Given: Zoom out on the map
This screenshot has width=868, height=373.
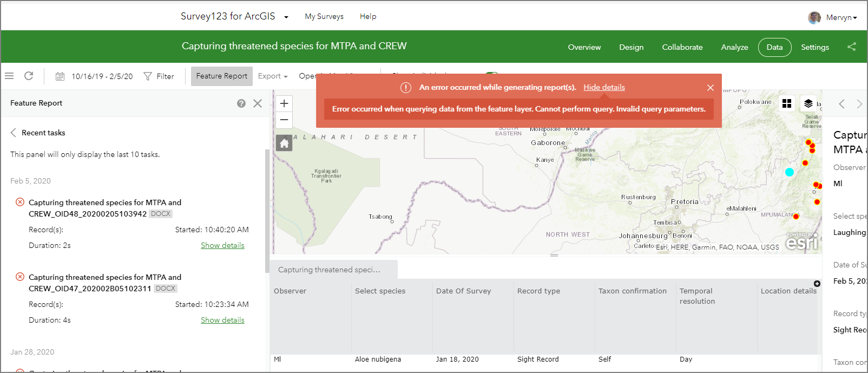Looking at the screenshot, I should [284, 120].
